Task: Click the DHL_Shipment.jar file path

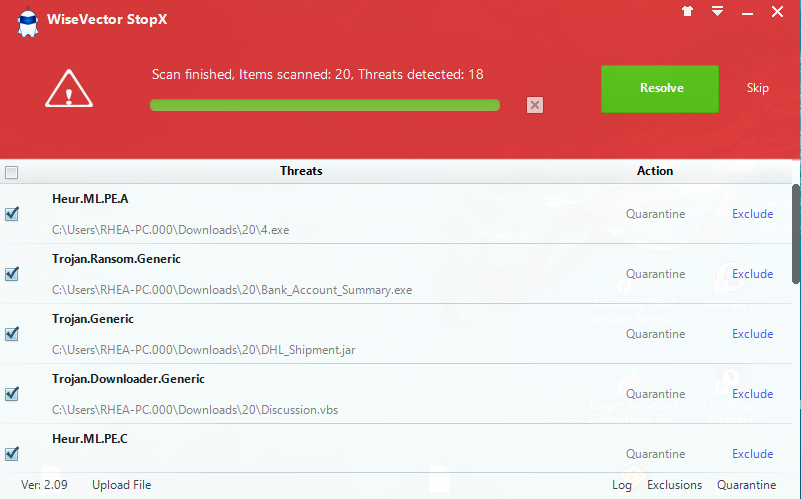Action: point(203,350)
